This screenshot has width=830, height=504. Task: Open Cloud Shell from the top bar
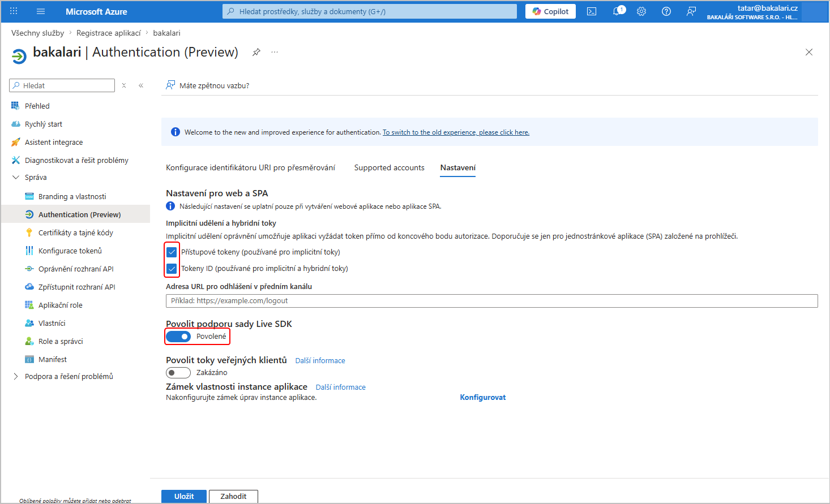(x=592, y=11)
